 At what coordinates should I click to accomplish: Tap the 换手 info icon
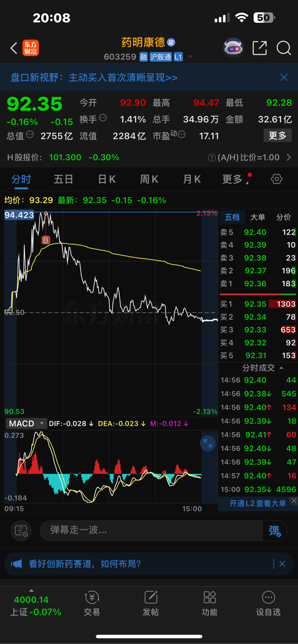(x=103, y=118)
